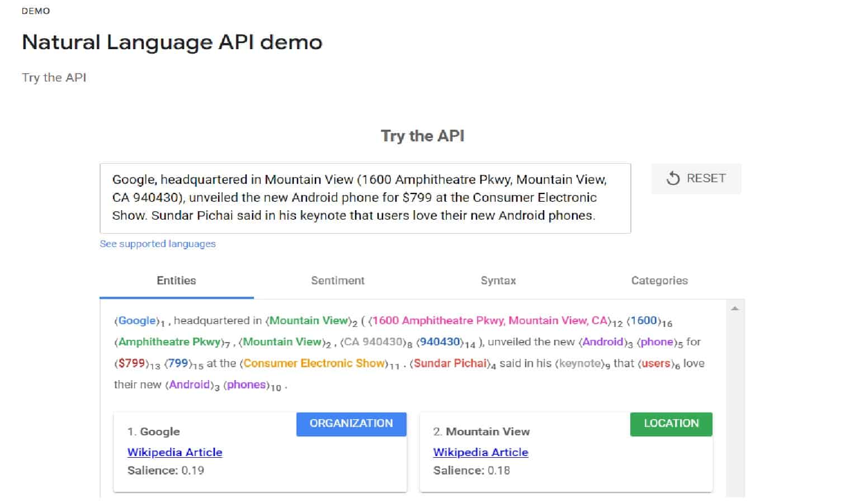This screenshot has height=503, width=868.
Task: Open See supported languages link
Action: click(157, 243)
